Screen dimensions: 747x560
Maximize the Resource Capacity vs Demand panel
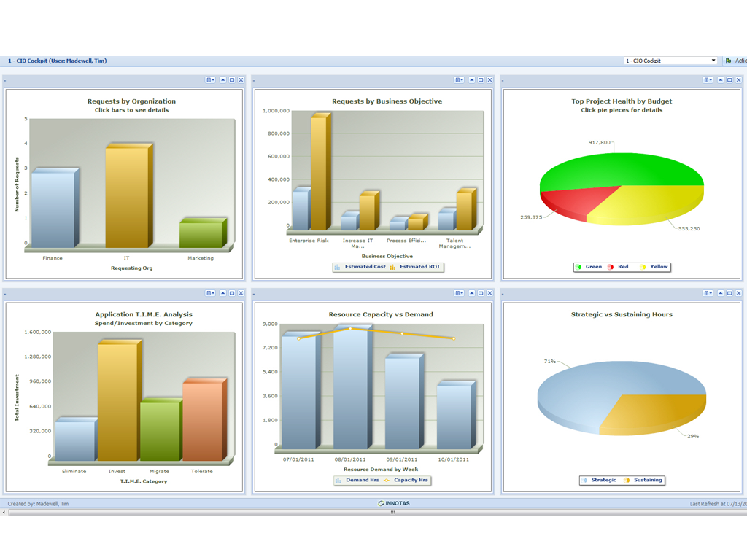click(x=481, y=293)
